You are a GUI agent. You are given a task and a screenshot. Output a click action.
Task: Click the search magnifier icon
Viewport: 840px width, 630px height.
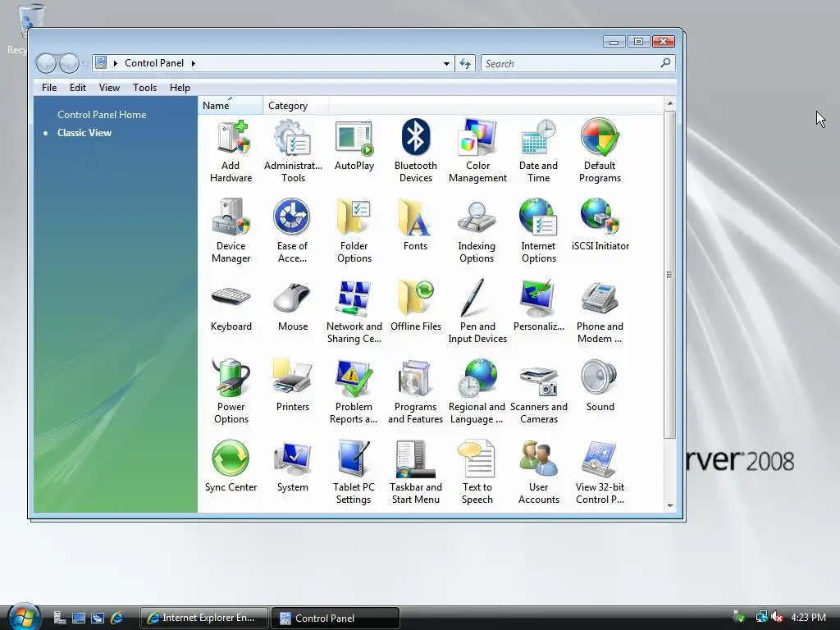pos(665,63)
